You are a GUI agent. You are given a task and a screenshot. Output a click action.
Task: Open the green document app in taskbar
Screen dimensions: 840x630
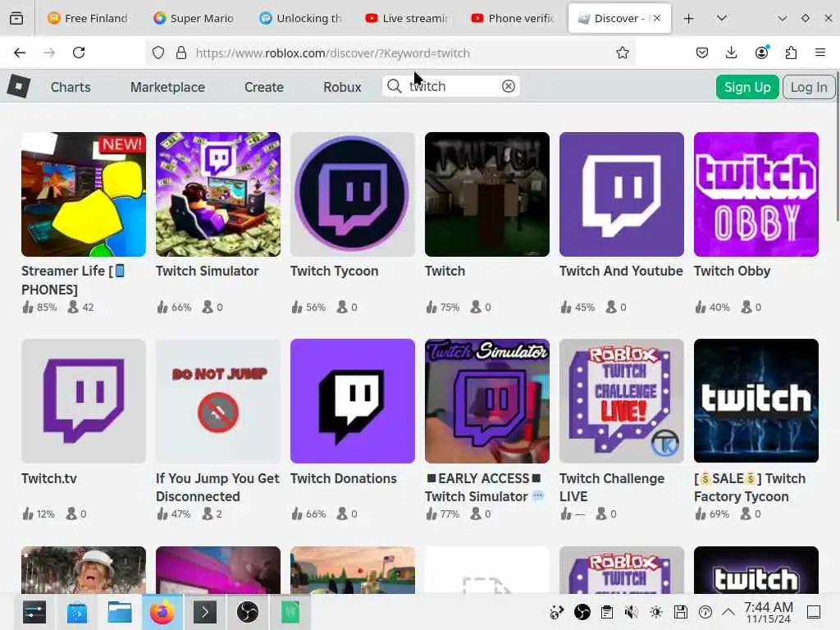click(290, 612)
